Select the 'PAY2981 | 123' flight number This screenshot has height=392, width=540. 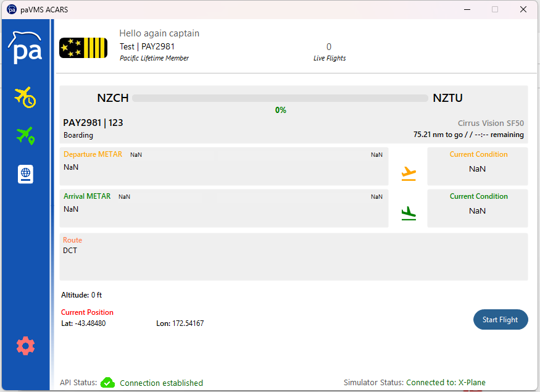pyautogui.click(x=93, y=123)
